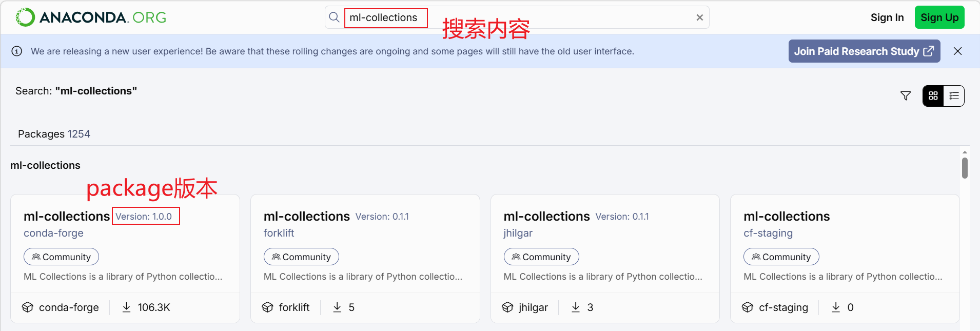Click Version: 0.1.1 on jhilgar card
The width and height of the screenshot is (980, 331).
[622, 217]
